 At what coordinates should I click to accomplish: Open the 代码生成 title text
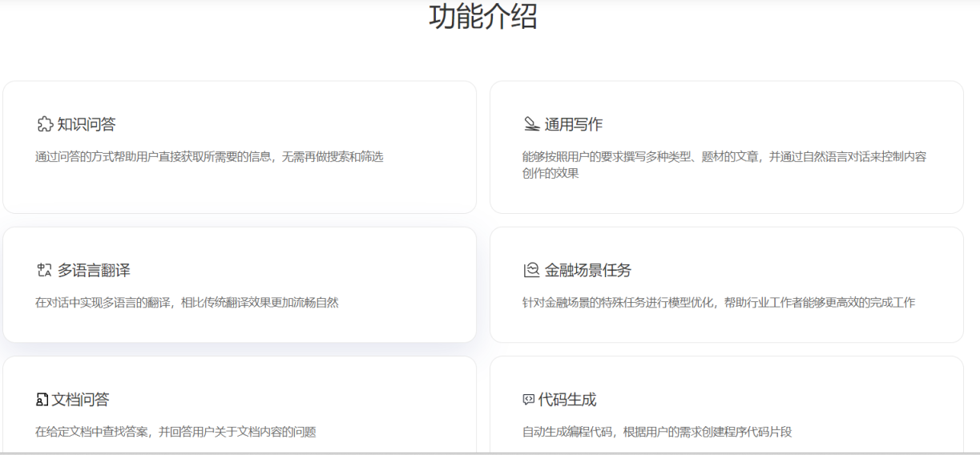[567, 400]
